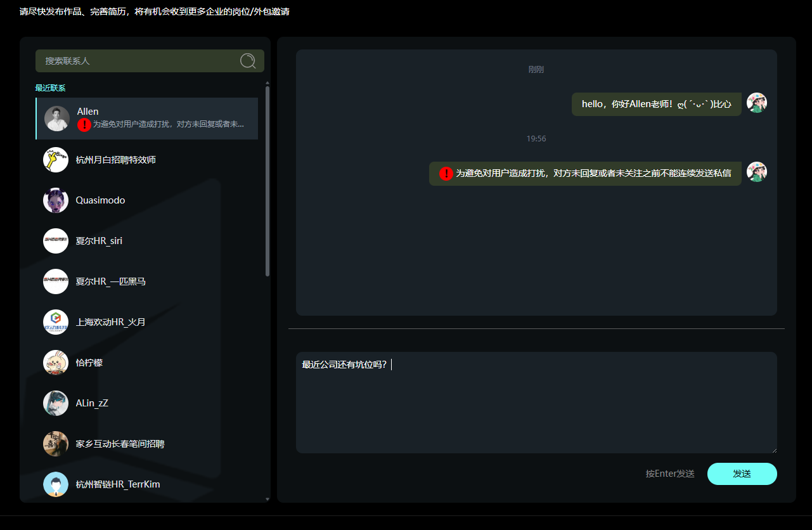Click sender avatar beside the warning message
The width and height of the screenshot is (812, 530).
point(757,172)
